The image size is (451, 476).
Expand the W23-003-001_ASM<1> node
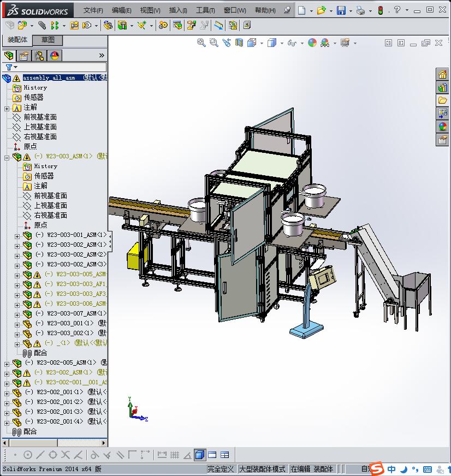tap(17, 236)
